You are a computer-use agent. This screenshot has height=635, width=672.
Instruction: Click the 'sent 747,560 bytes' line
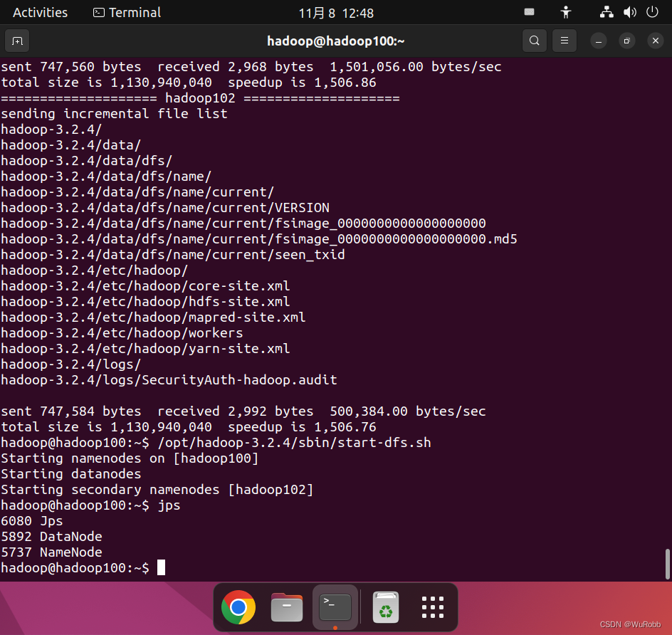point(251,67)
